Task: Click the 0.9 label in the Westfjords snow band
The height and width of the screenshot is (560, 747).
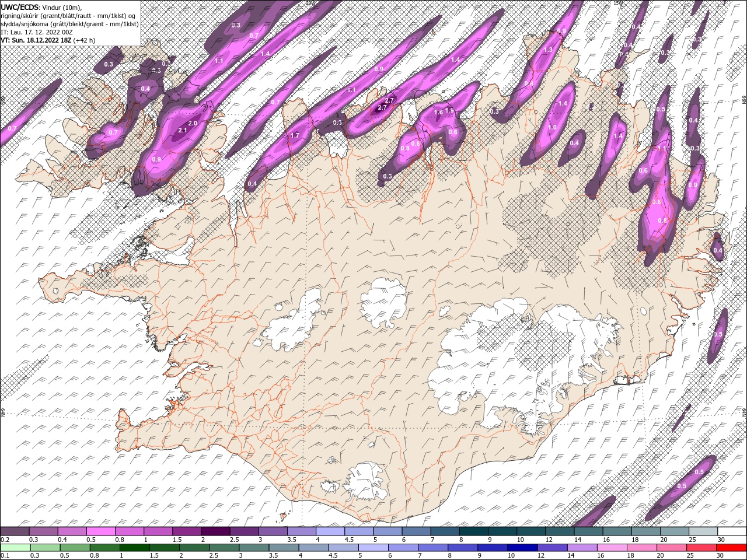Action: [x=156, y=159]
